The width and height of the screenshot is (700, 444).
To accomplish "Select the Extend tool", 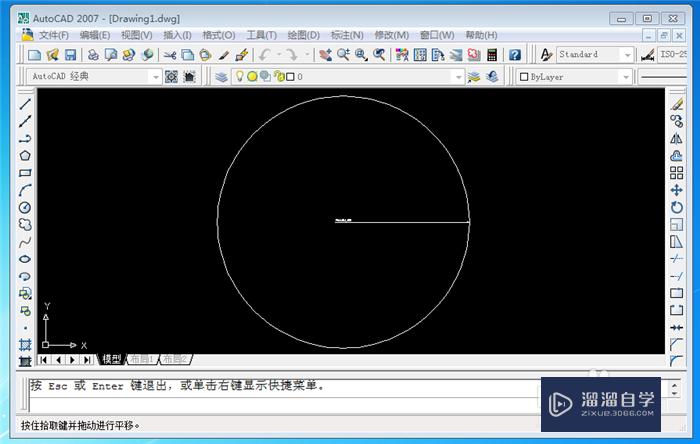I will [676, 276].
